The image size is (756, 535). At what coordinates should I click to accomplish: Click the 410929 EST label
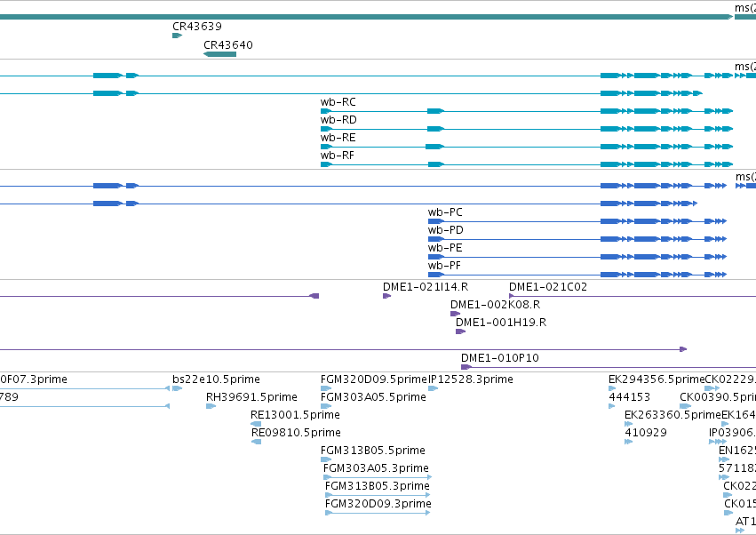646,433
